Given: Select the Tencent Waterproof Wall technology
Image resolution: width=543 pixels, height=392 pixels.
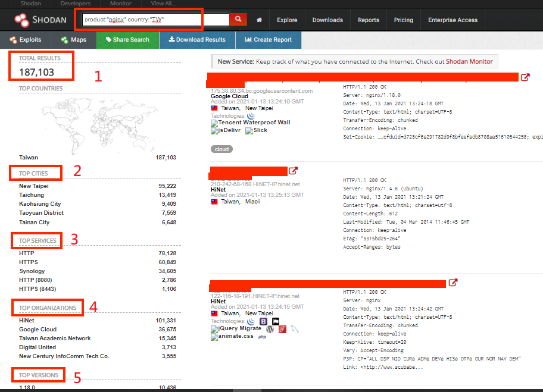Looking at the screenshot, I should pos(251,123).
